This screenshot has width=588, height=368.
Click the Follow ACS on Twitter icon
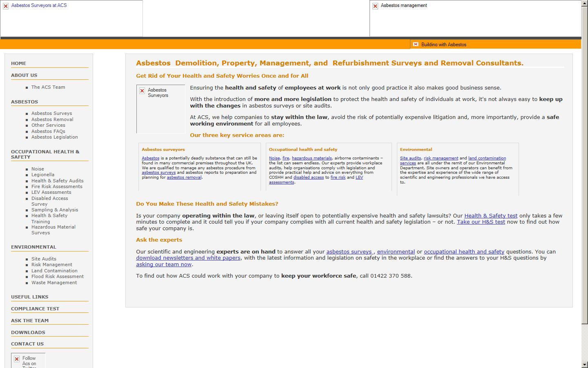(16, 358)
